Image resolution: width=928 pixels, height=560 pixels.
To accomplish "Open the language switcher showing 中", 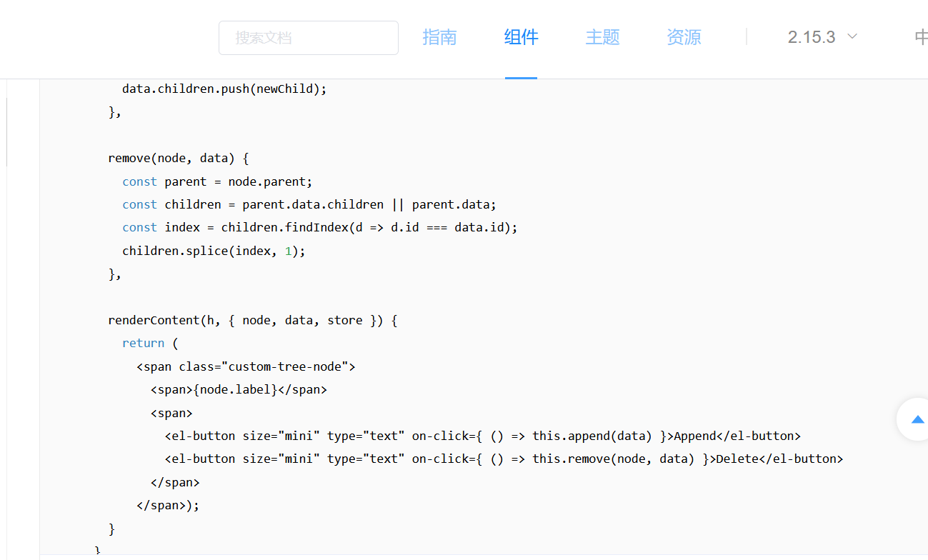I will (921, 37).
